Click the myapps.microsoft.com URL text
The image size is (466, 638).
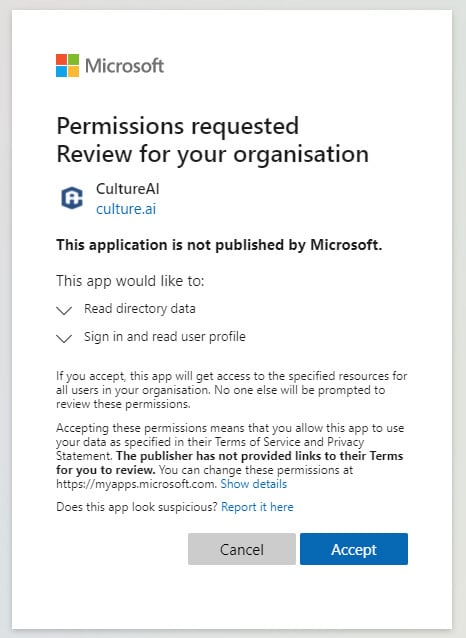pos(136,484)
